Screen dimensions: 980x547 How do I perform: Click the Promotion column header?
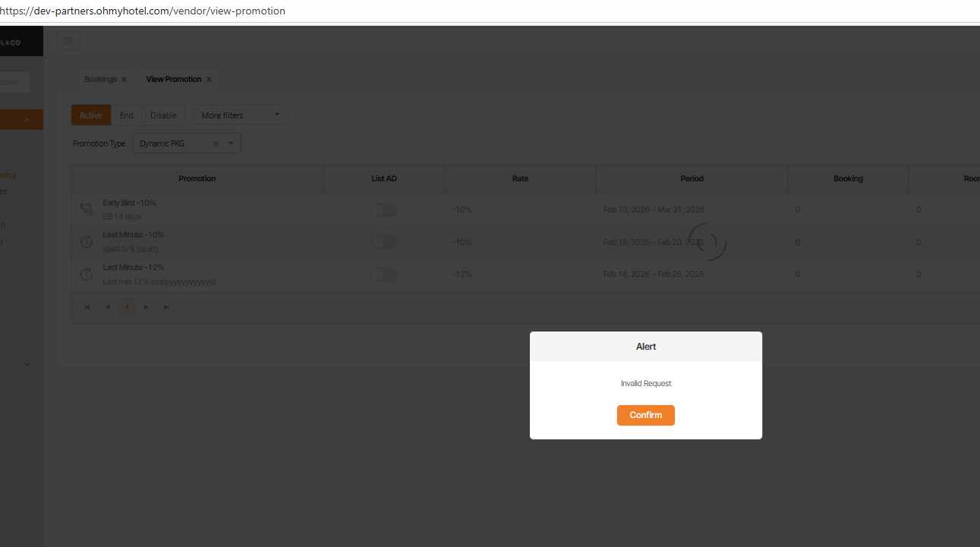(197, 179)
